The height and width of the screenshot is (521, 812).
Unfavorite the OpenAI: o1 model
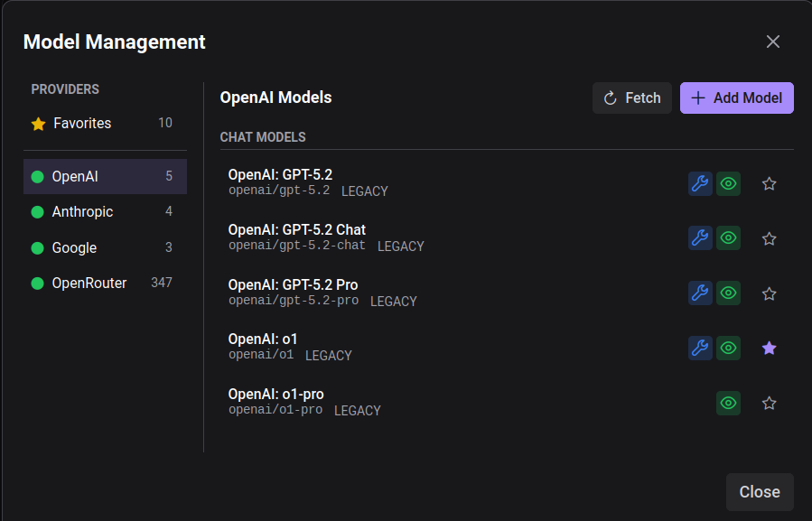click(x=769, y=348)
